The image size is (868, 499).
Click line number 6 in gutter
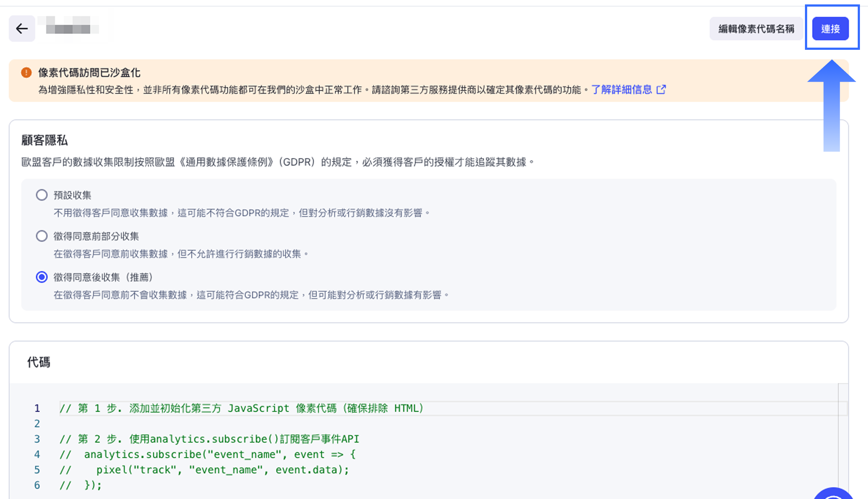click(37, 485)
